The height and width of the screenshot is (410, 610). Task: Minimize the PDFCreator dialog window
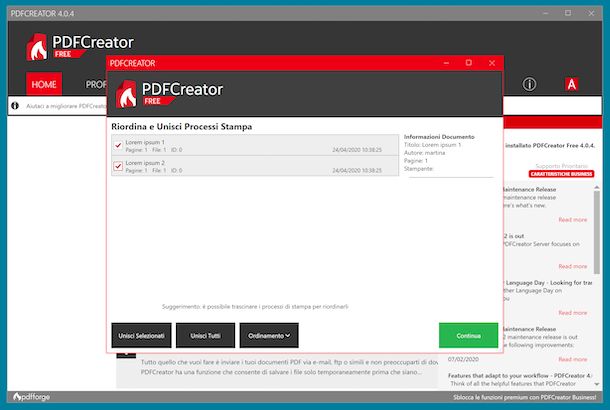click(x=446, y=63)
